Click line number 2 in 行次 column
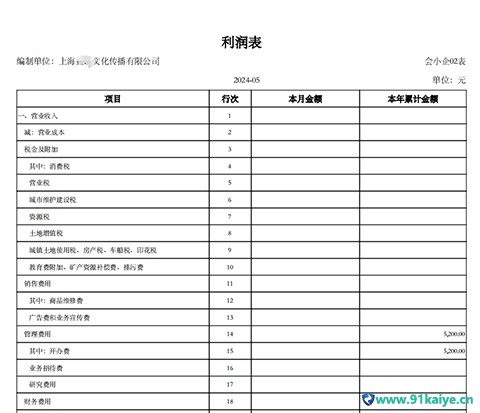This screenshot has height=413, width=480. click(x=229, y=132)
